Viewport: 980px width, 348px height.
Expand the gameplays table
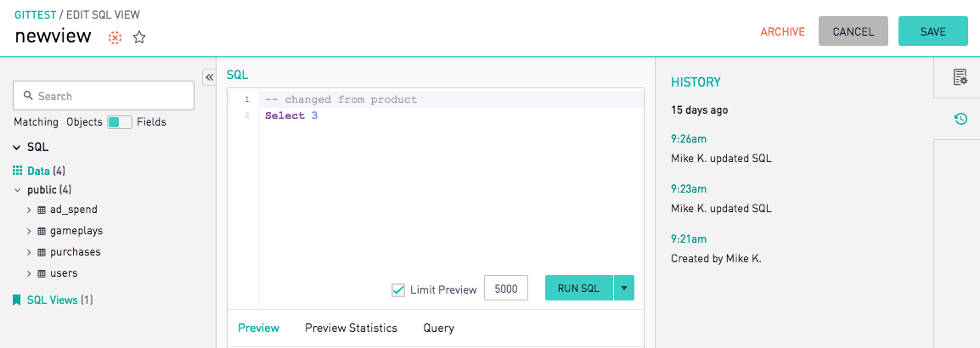(x=29, y=231)
